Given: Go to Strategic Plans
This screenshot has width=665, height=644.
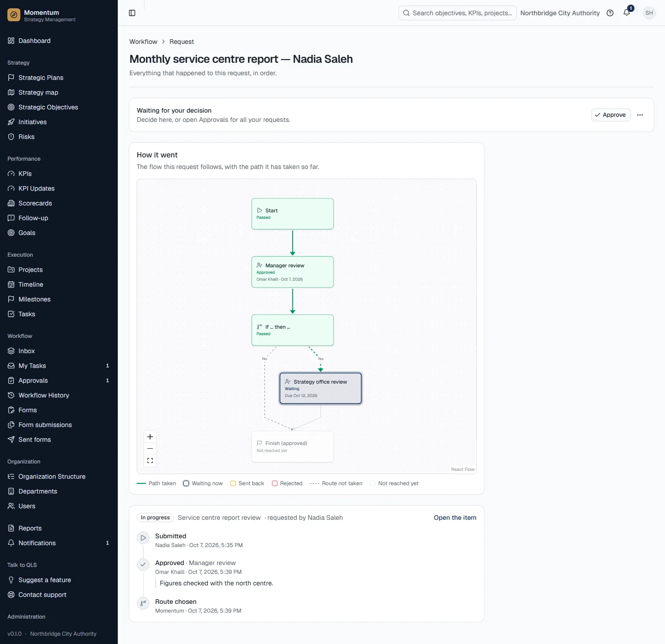Looking at the screenshot, I should [x=59, y=78].
